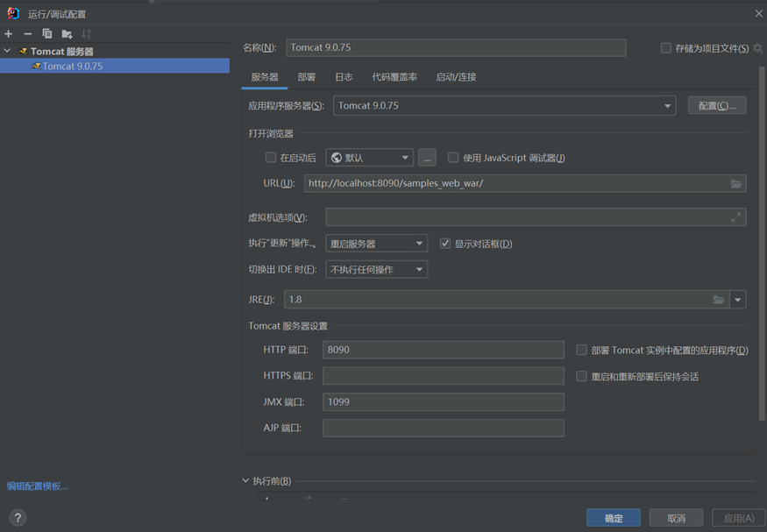The width and height of the screenshot is (767, 532).
Task: Click the browse folder icon in the JRE field
Action: [718, 300]
